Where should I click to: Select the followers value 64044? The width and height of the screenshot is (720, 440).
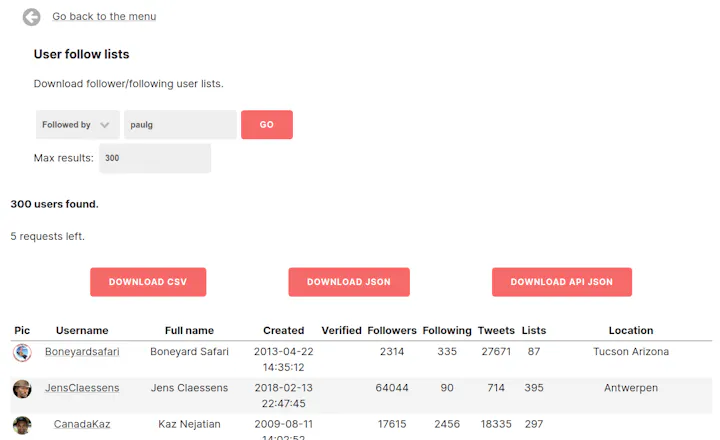pyautogui.click(x=392, y=388)
